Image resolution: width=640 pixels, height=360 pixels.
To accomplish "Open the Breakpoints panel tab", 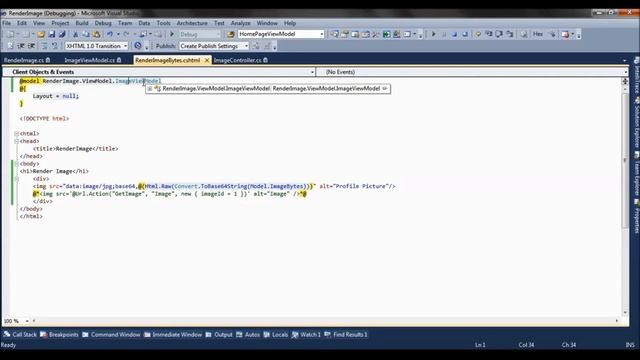I will (x=60, y=335).
